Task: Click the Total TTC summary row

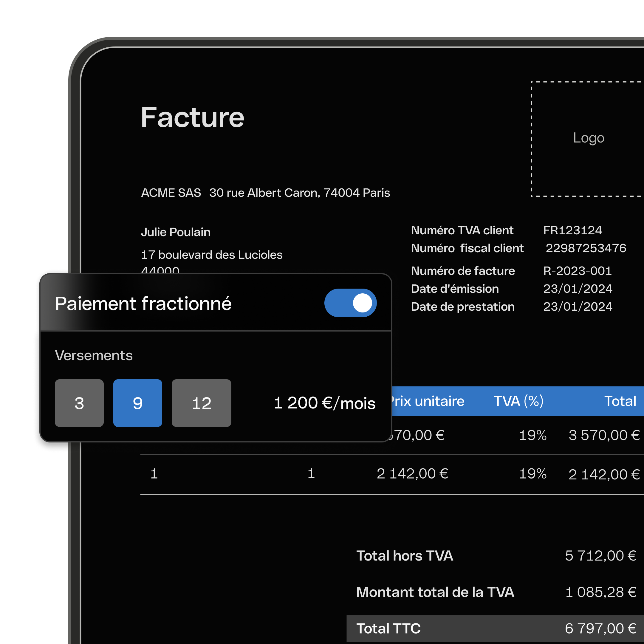Action: click(495, 628)
